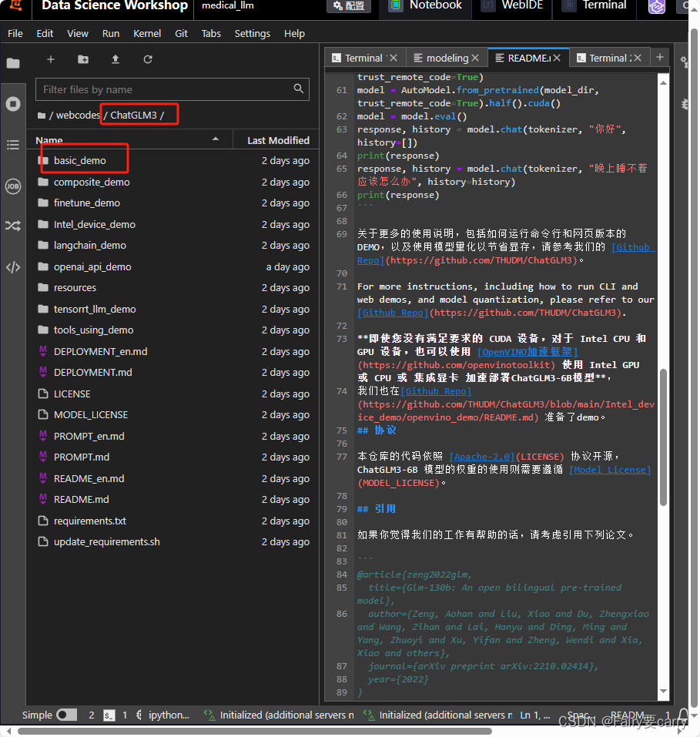Click the terminal icon in status bar
The height and width of the screenshot is (737, 700).
point(109,715)
